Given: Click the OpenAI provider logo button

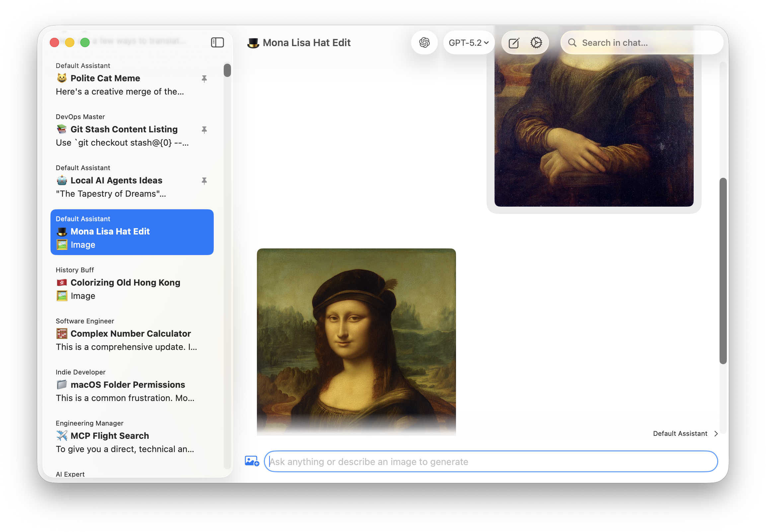Looking at the screenshot, I should (424, 42).
